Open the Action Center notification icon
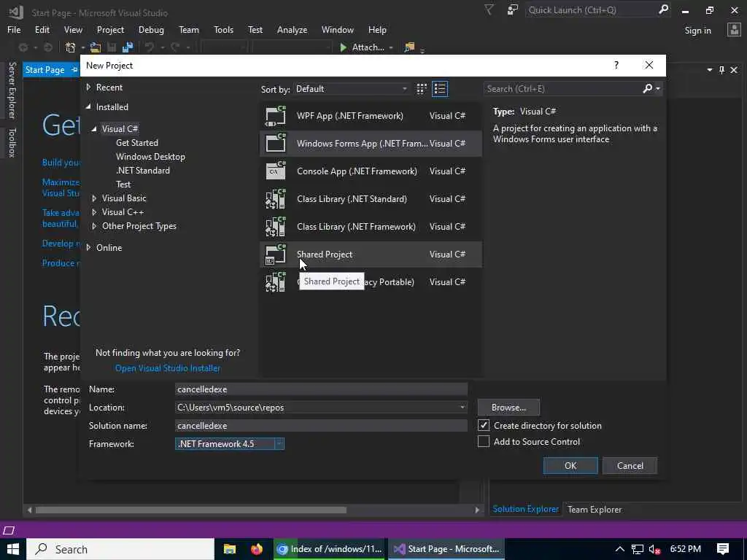747x560 pixels. coord(723,549)
